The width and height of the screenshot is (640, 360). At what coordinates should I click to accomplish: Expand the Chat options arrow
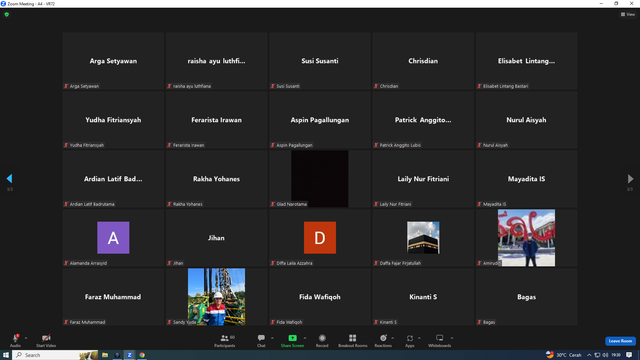(272, 338)
